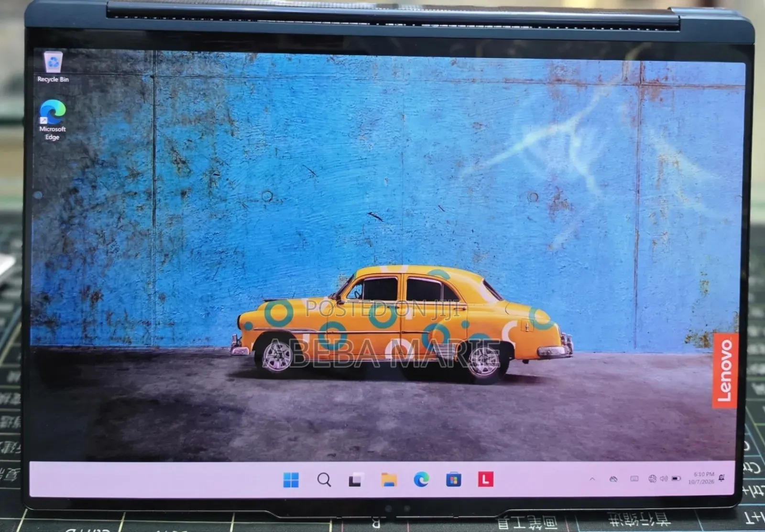Image resolution: width=765 pixels, height=532 pixels.
Task: Open the Windows Start menu
Action: click(291, 479)
